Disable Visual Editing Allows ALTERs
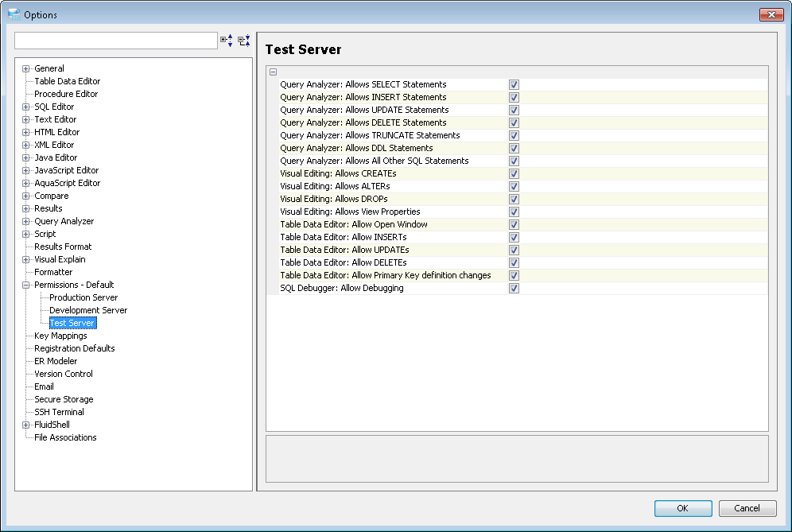 tap(514, 186)
